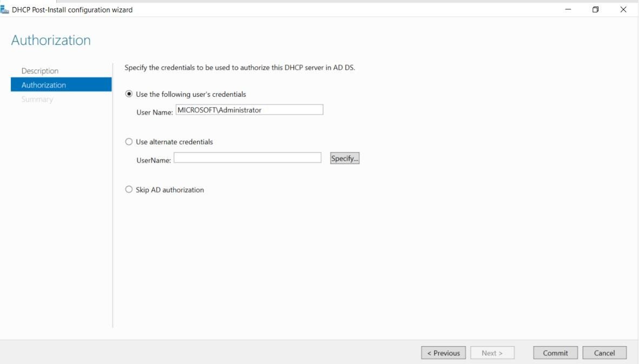Image resolution: width=639 pixels, height=364 pixels.
Task: Minimize the wizard window
Action: pyautogui.click(x=568, y=9)
